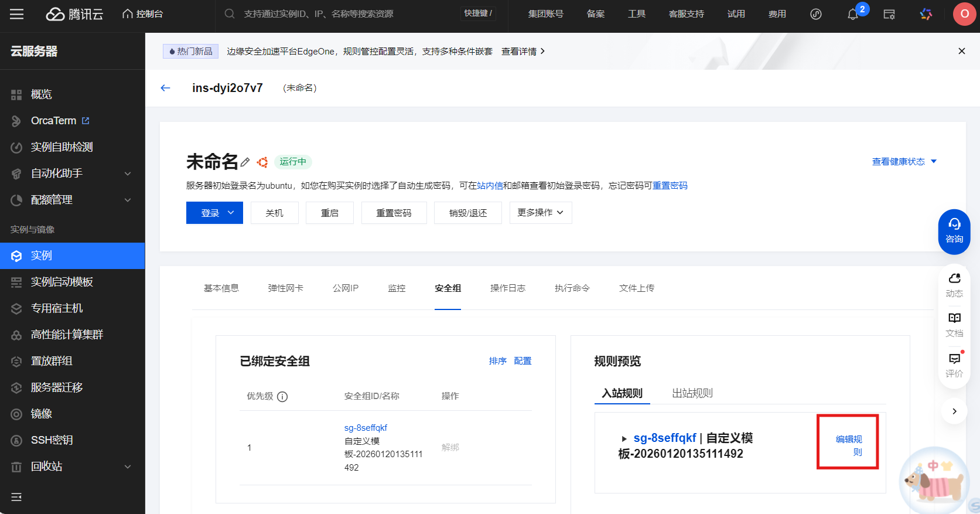Open 费用 in top navigation
The image size is (980, 514).
(777, 14)
